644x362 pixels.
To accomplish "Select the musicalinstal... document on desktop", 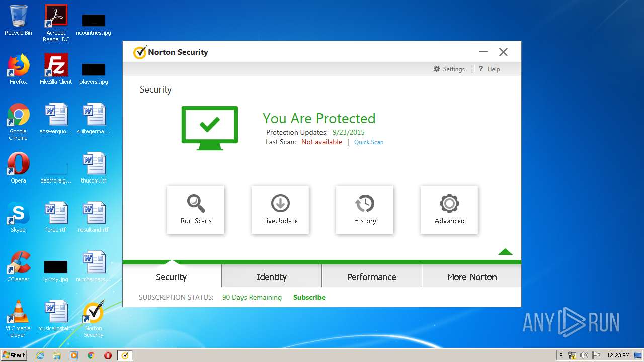I will (x=56, y=316).
